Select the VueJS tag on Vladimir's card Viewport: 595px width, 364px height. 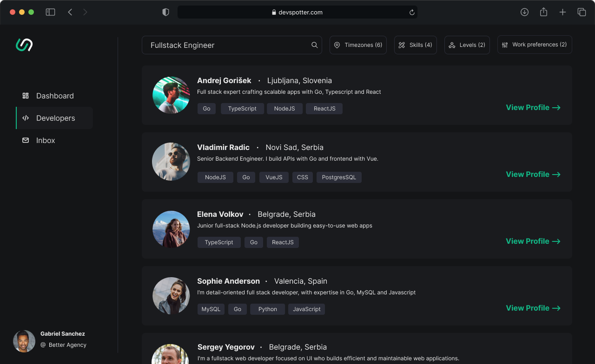coord(274,177)
